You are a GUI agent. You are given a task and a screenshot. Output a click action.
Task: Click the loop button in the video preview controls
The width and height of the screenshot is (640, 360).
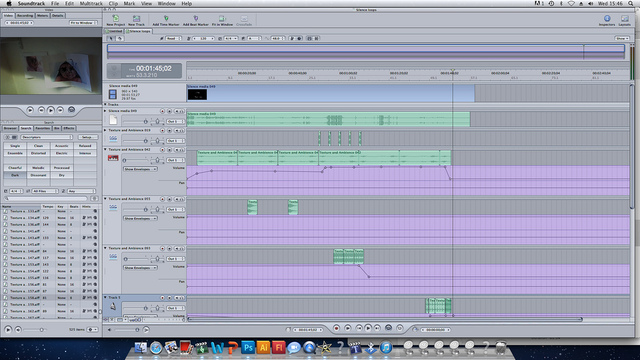71,110
